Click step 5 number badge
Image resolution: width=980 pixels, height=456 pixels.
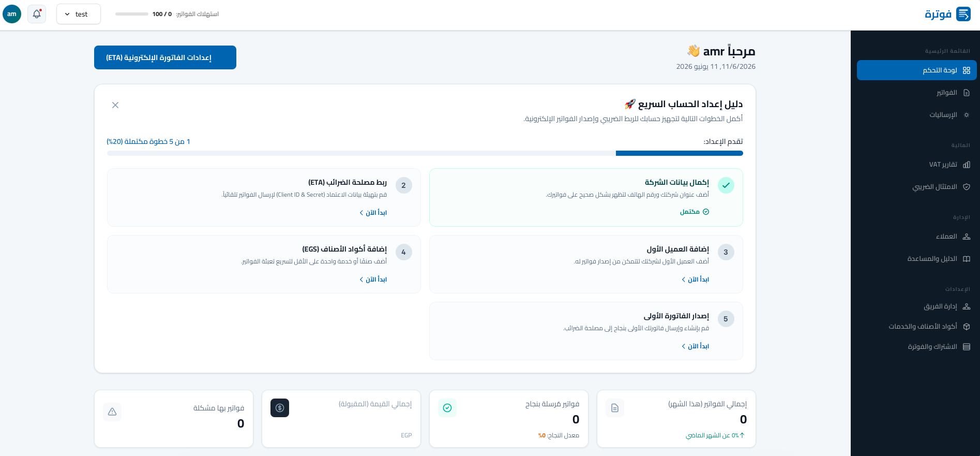pyautogui.click(x=726, y=319)
